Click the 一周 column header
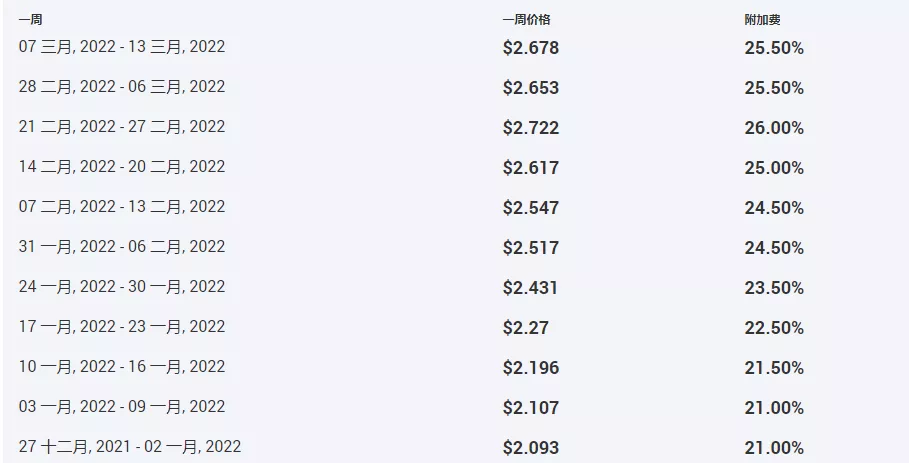 click(30, 19)
